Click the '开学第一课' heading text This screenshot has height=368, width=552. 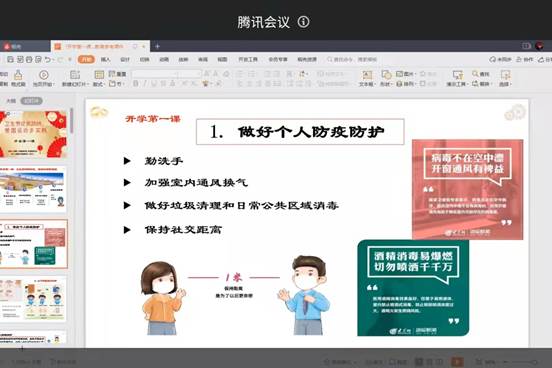153,119
